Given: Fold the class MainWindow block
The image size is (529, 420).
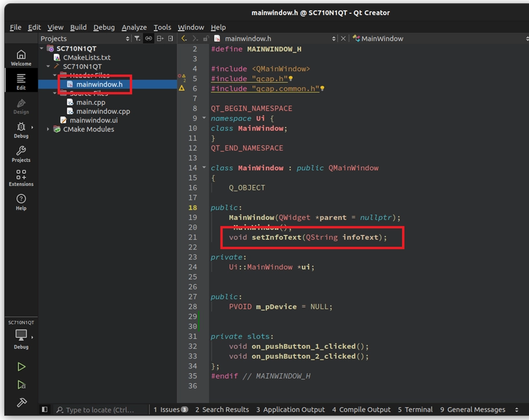Looking at the screenshot, I should point(204,167).
